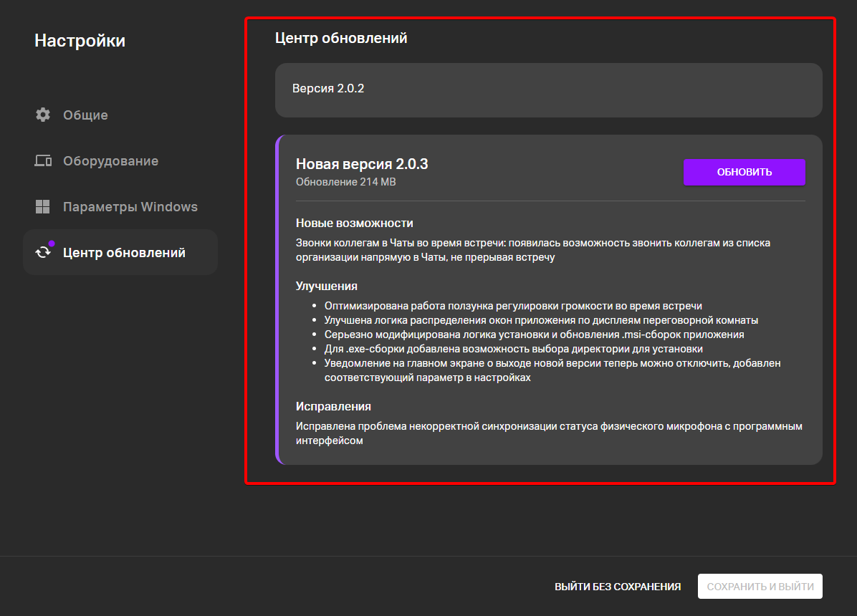The height and width of the screenshot is (616, 857).
Task: Click the purple notification dot on update icon
Action: coord(52,244)
